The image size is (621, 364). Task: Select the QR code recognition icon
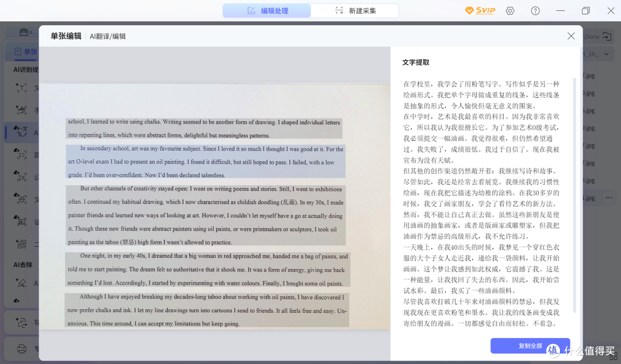coord(21,244)
